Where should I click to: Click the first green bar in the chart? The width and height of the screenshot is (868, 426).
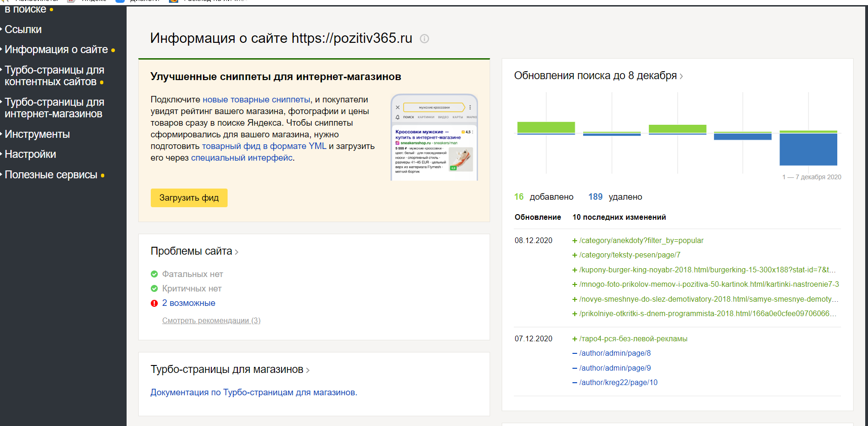click(x=546, y=128)
